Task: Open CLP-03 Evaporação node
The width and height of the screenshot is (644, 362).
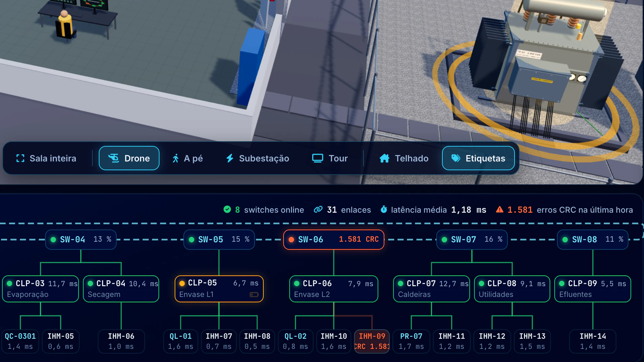Action: (x=40, y=289)
